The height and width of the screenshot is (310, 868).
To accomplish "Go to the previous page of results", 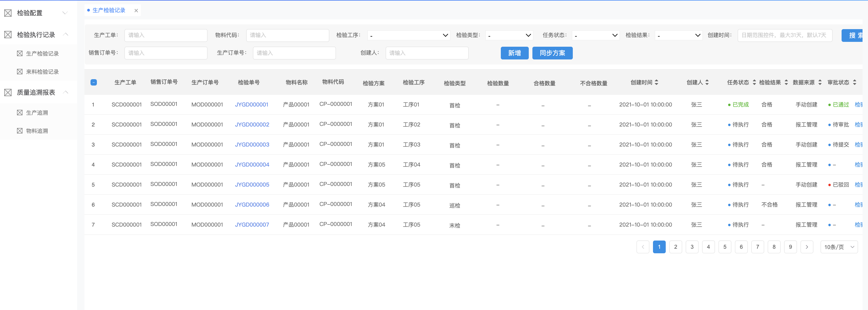I will coord(643,247).
